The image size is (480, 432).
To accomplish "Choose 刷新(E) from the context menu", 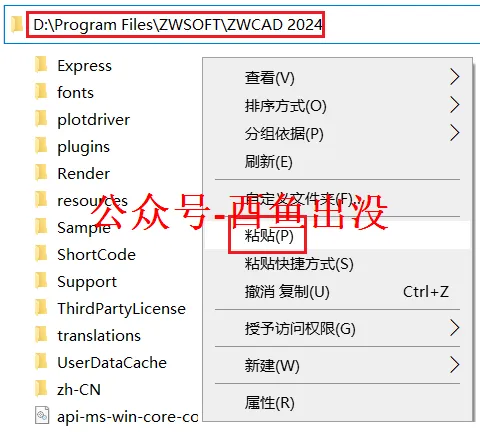I will click(x=337, y=162).
